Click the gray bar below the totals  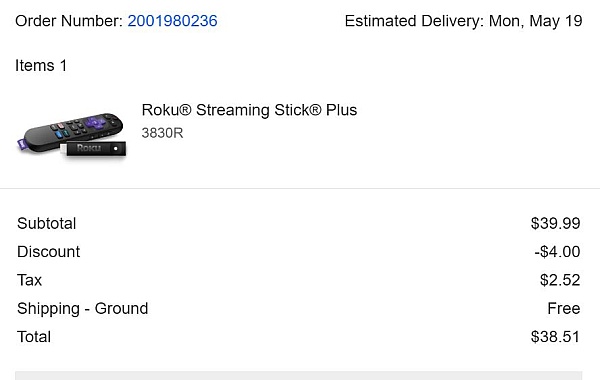298,375
